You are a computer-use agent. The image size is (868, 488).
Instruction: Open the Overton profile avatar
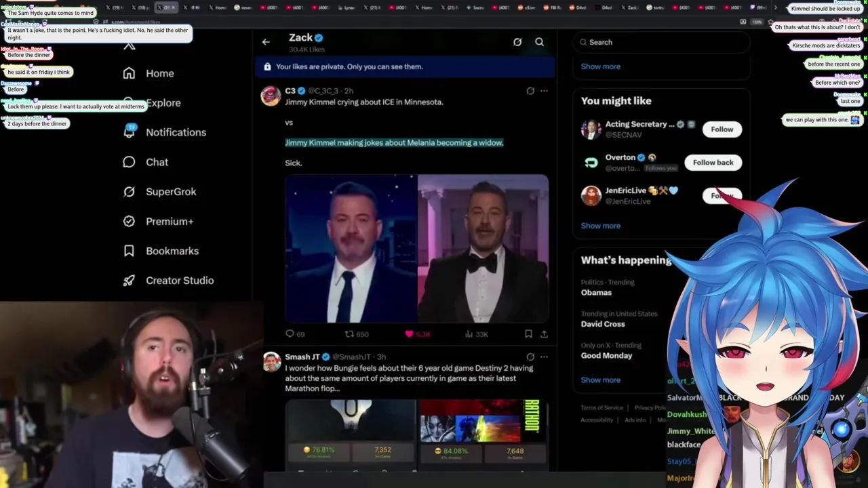[x=591, y=163]
